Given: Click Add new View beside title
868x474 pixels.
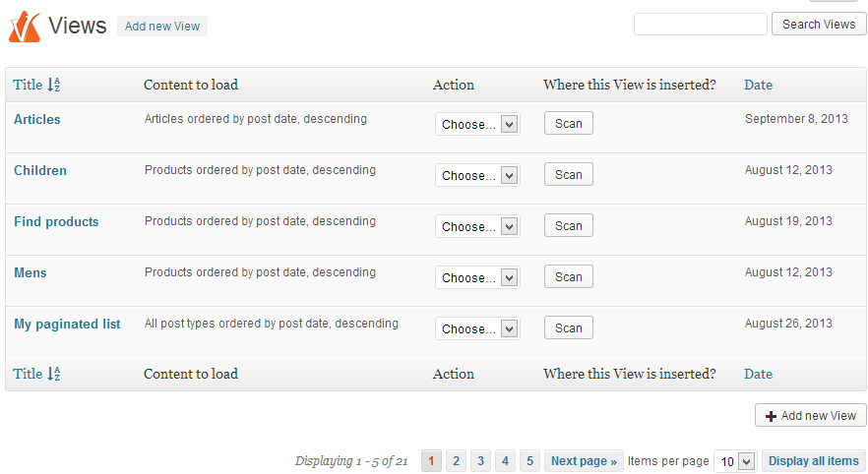Looking at the screenshot, I should tap(162, 26).
